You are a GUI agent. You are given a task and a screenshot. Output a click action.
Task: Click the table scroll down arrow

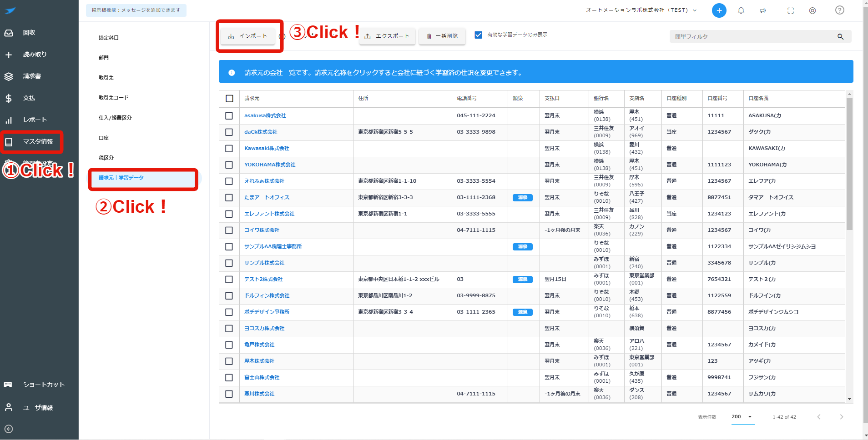(849, 399)
